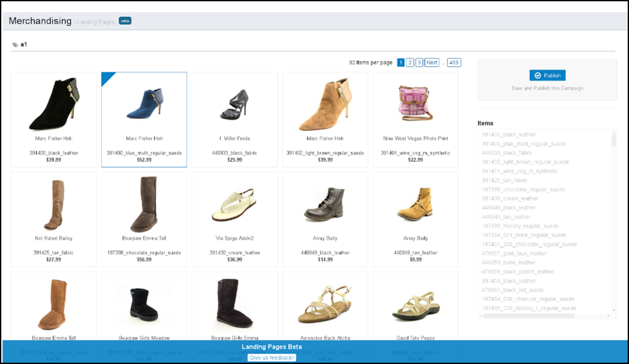The image size is (629, 364).
Task: Click the Next pagination button
Action: tap(432, 62)
